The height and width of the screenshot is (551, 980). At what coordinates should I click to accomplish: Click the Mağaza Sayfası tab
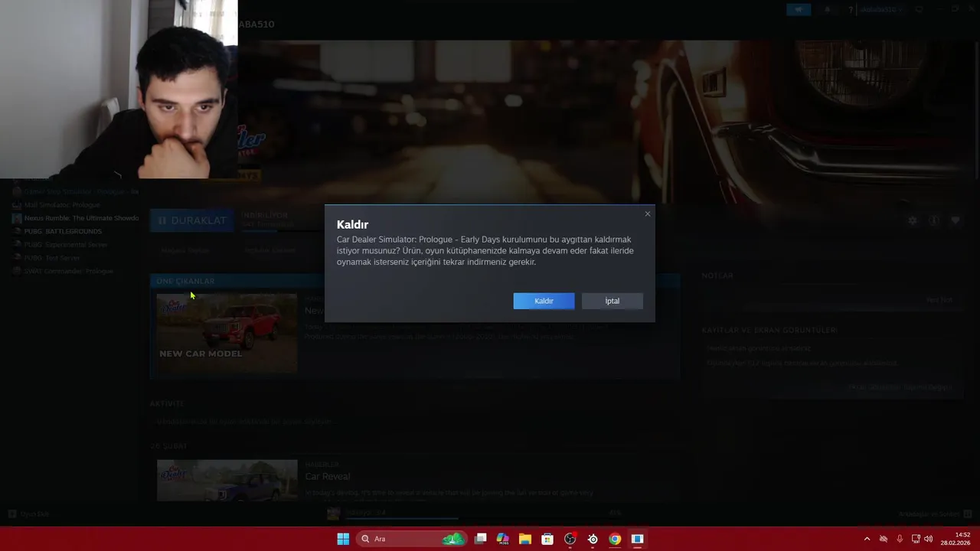[x=185, y=250]
